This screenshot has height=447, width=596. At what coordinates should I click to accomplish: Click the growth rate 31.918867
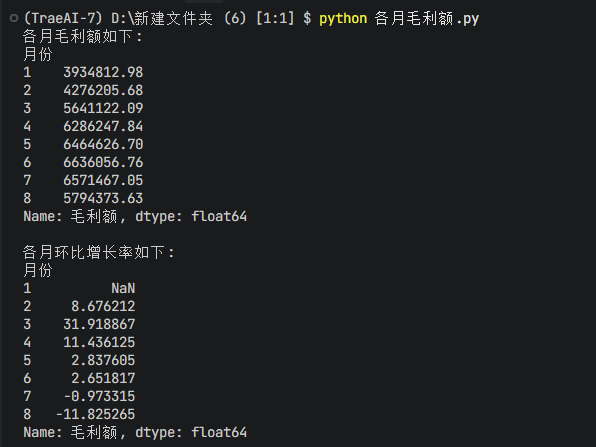(99, 324)
